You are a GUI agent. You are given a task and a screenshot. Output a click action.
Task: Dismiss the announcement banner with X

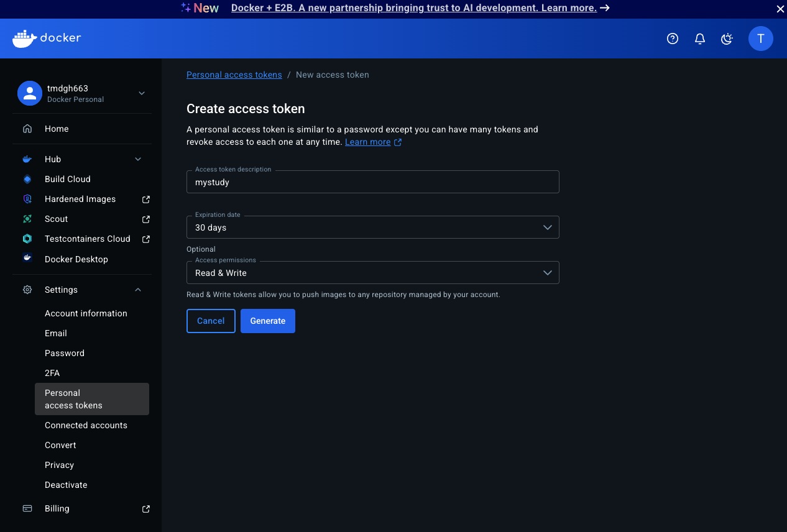coord(780,9)
